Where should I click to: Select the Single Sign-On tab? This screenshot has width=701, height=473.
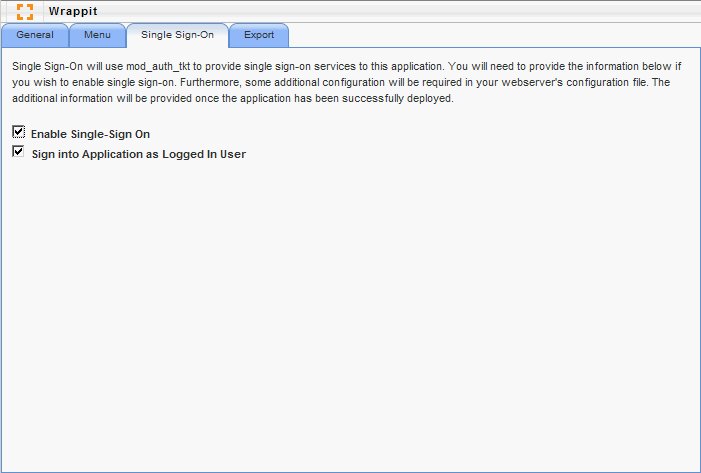[177, 35]
